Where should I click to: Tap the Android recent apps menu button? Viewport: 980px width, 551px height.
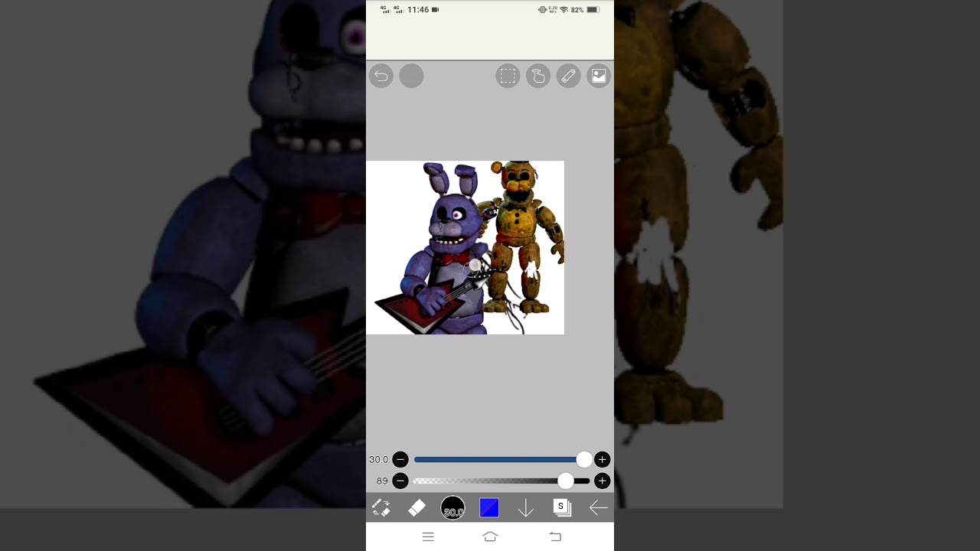click(429, 537)
